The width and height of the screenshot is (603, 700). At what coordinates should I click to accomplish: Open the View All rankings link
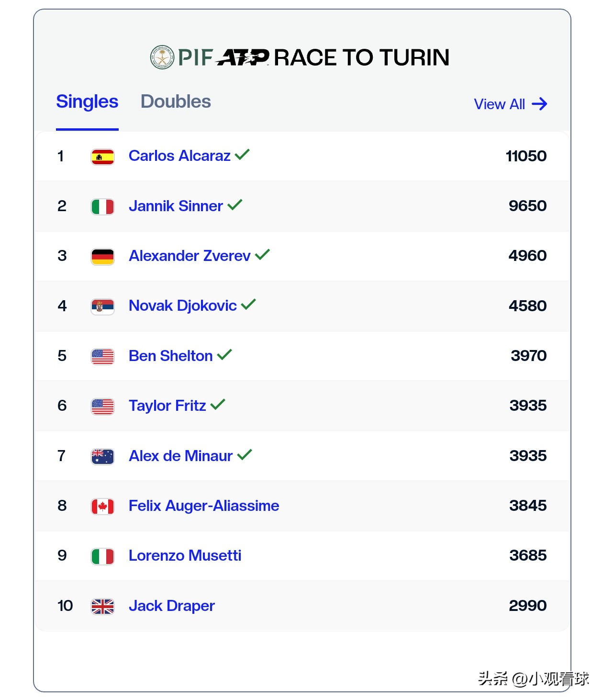(499, 104)
